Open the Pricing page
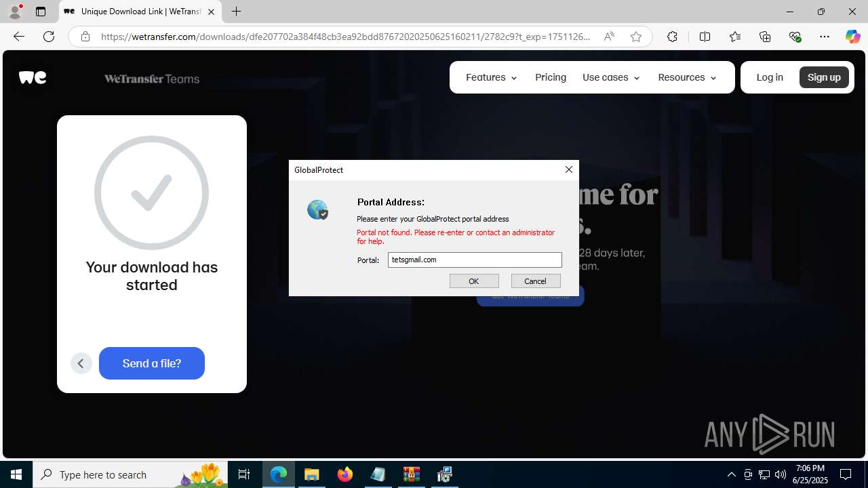The image size is (868, 488). (551, 77)
